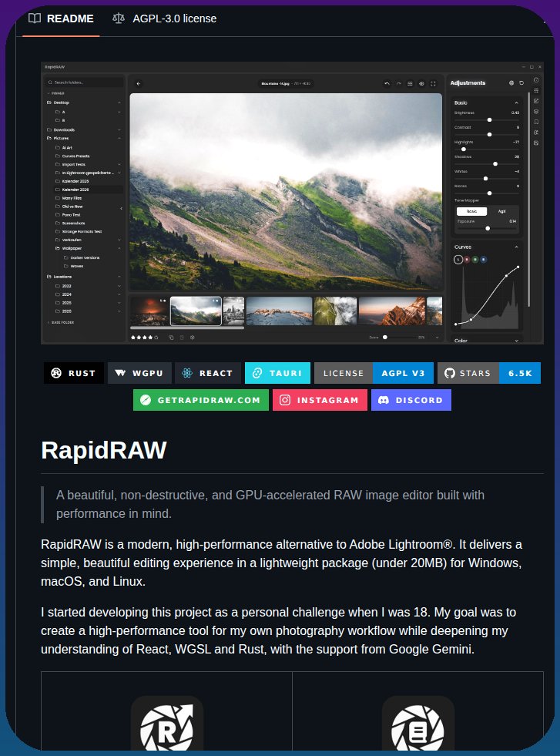Viewport: 560px width, 756px height.
Task: Click the fullscreen icon above the photo
Action: [433, 83]
